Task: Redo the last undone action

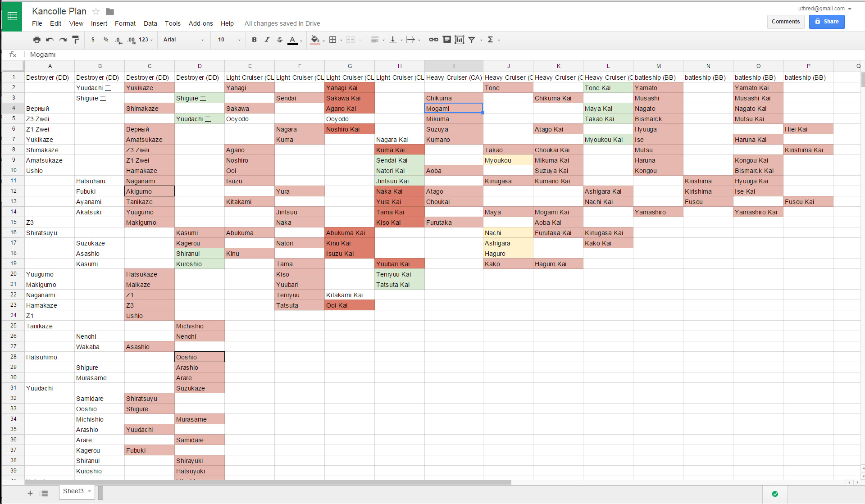Action: click(63, 40)
